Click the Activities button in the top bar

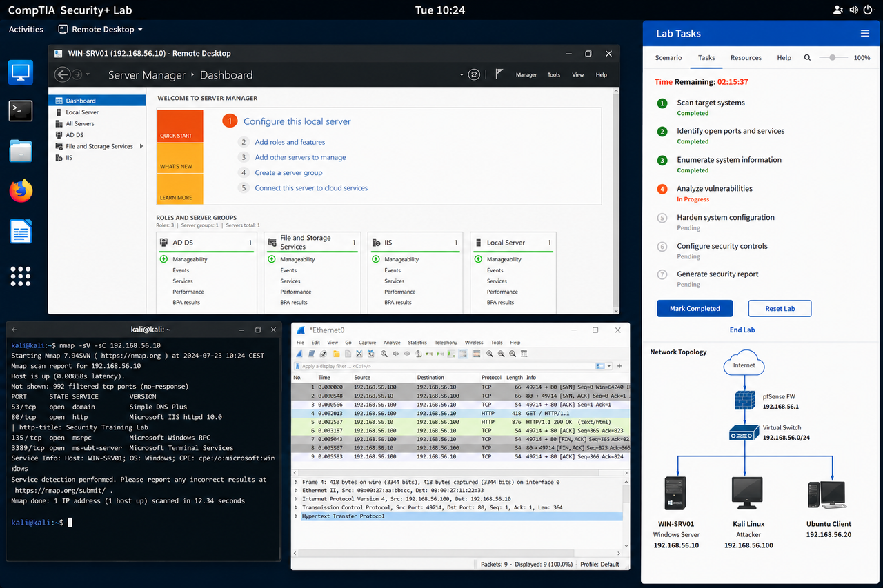point(26,30)
